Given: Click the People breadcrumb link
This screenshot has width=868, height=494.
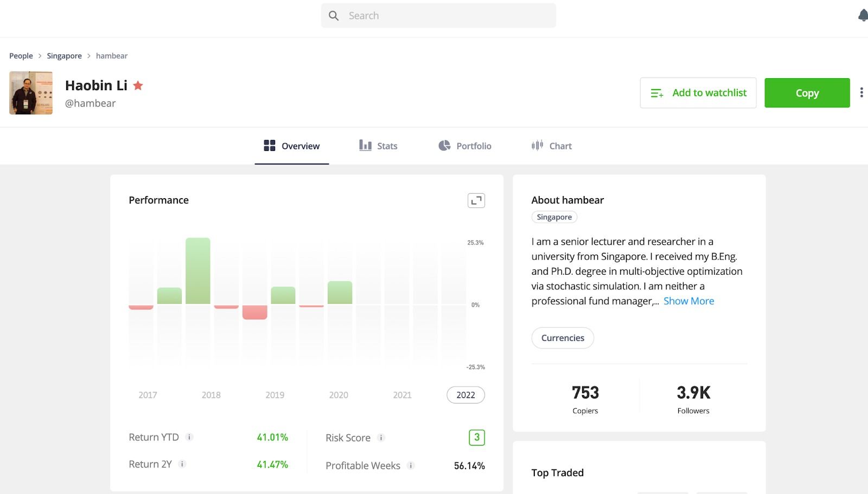Looking at the screenshot, I should click(x=21, y=56).
